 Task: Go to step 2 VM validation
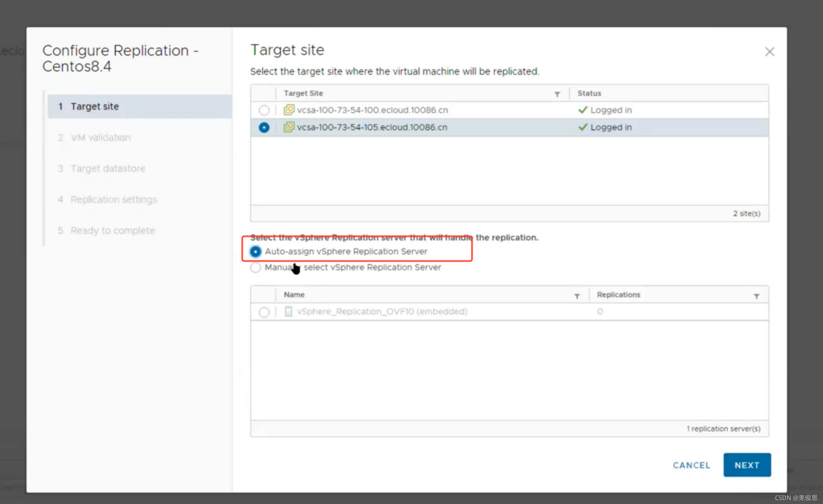100,137
